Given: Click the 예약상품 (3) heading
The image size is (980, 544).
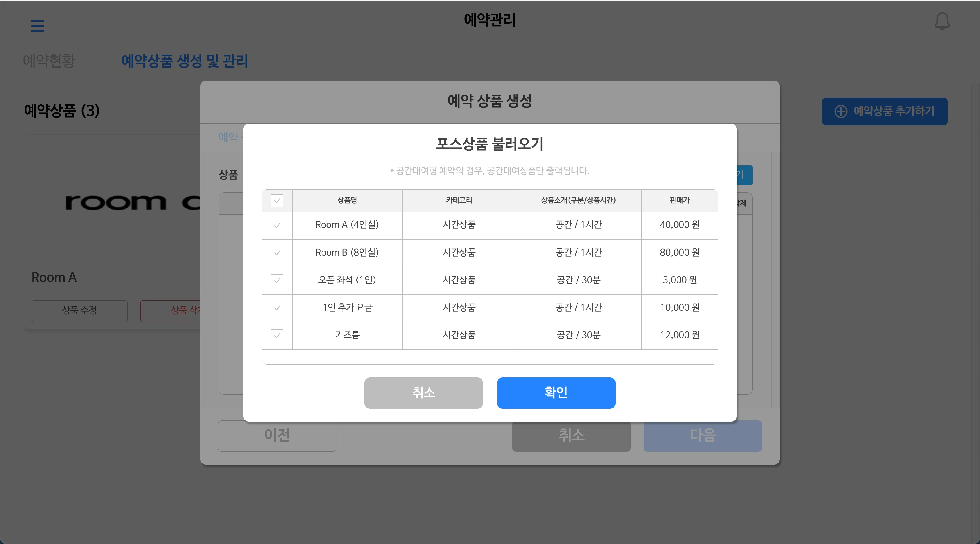Looking at the screenshot, I should click(62, 111).
